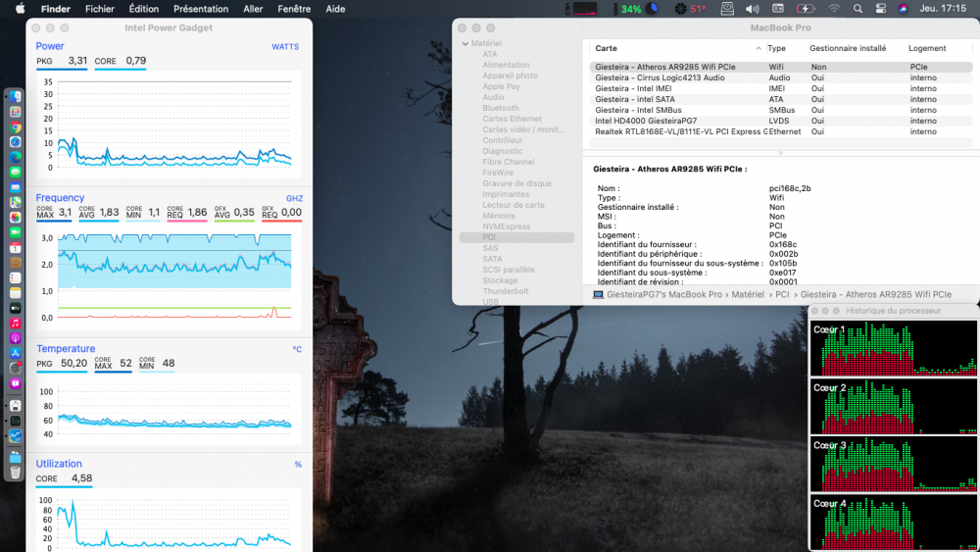
Task: Toggle Carte column sort arrow
Action: 759,48
